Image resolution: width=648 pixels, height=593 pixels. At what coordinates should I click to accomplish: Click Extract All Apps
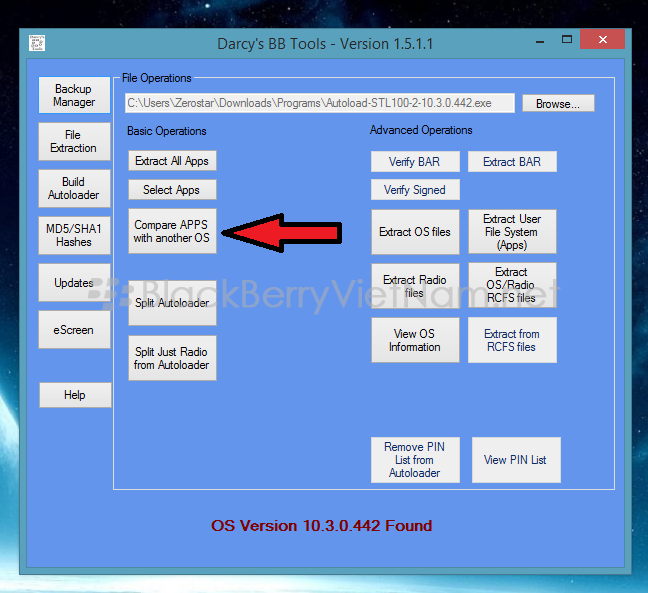point(172,161)
